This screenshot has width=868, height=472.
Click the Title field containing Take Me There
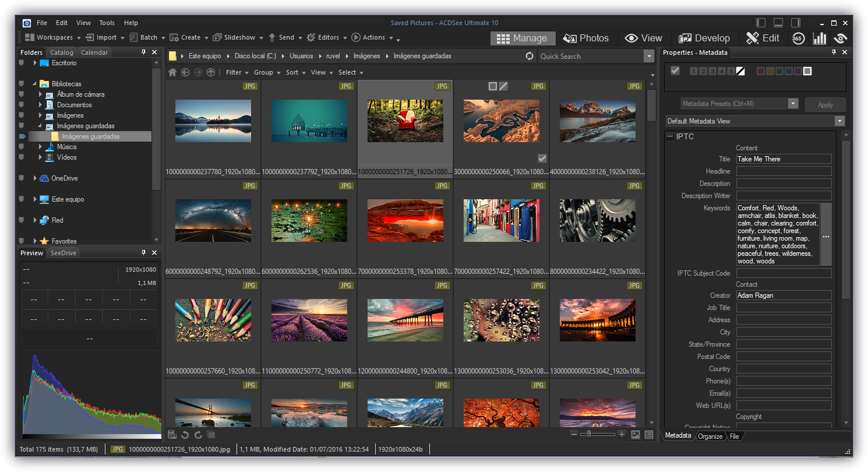[783, 159]
